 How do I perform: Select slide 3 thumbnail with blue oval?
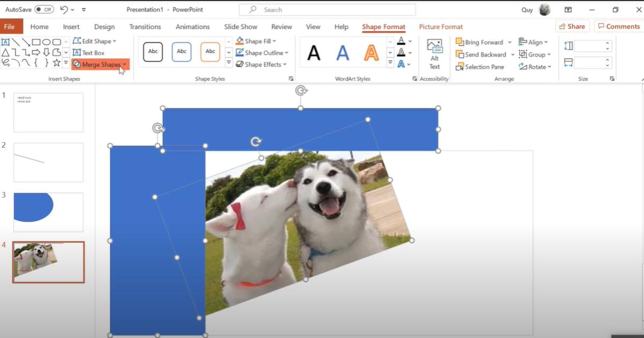(x=48, y=212)
